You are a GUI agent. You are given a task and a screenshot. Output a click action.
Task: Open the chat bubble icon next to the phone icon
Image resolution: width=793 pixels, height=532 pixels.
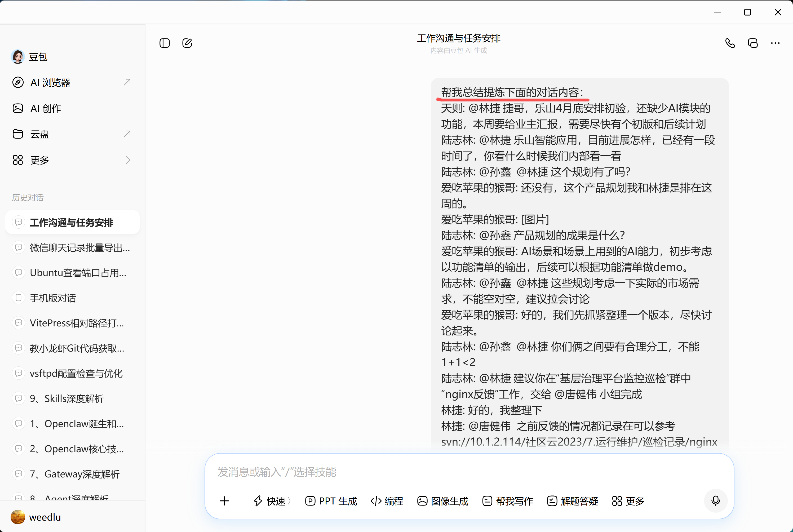(753, 43)
